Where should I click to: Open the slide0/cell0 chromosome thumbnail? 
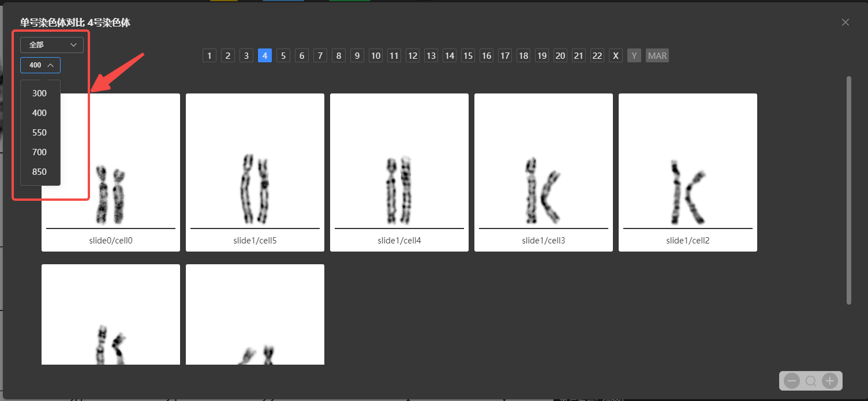coord(111,173)
